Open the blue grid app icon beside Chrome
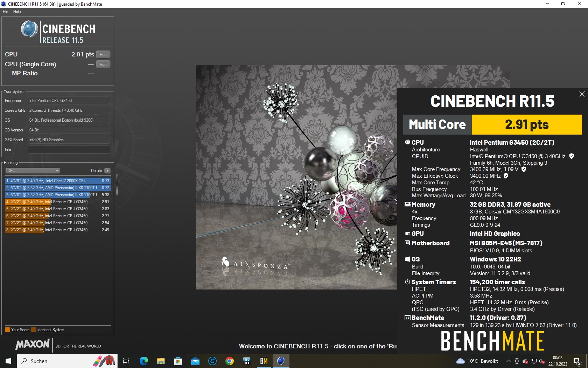This screenshot has width=588, height=368. tap(246, 361)
